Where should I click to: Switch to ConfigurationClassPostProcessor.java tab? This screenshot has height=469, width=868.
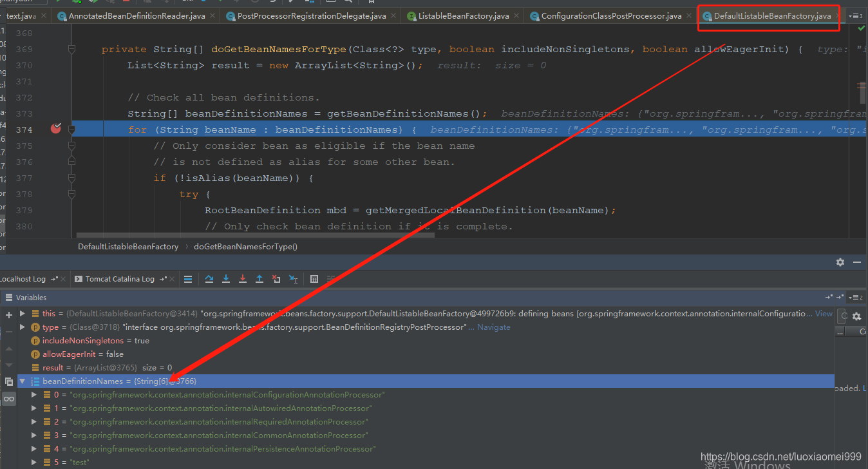611,15
